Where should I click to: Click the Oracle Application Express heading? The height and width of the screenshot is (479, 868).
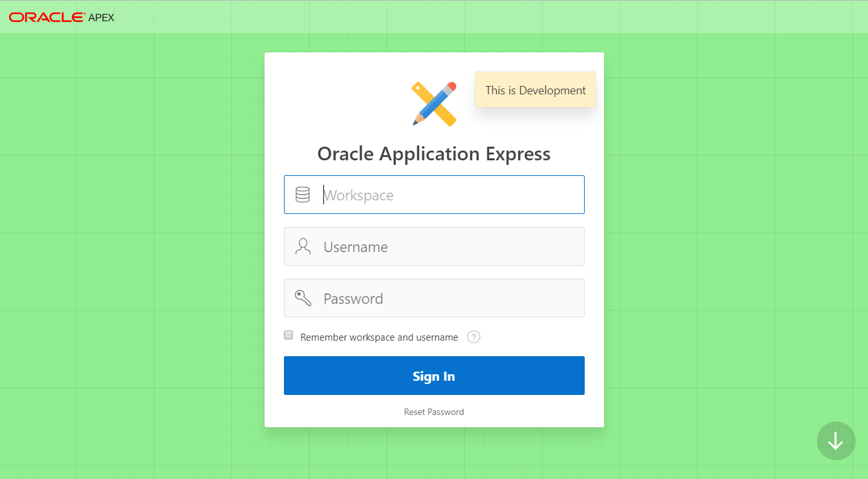[x=434, y=154]
